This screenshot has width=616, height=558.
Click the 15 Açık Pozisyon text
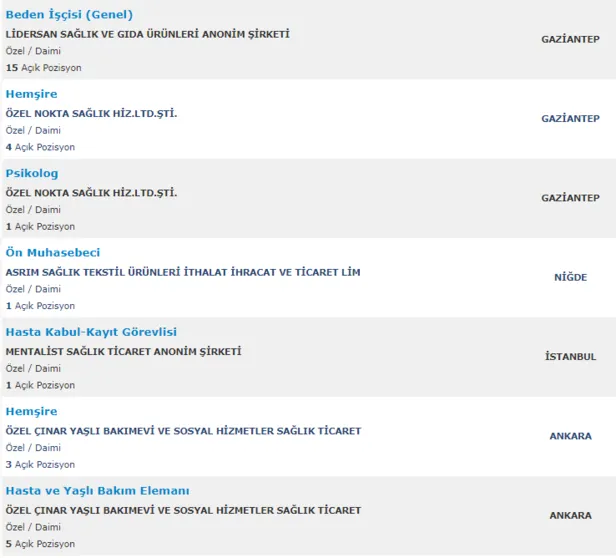tap(43, 68)
